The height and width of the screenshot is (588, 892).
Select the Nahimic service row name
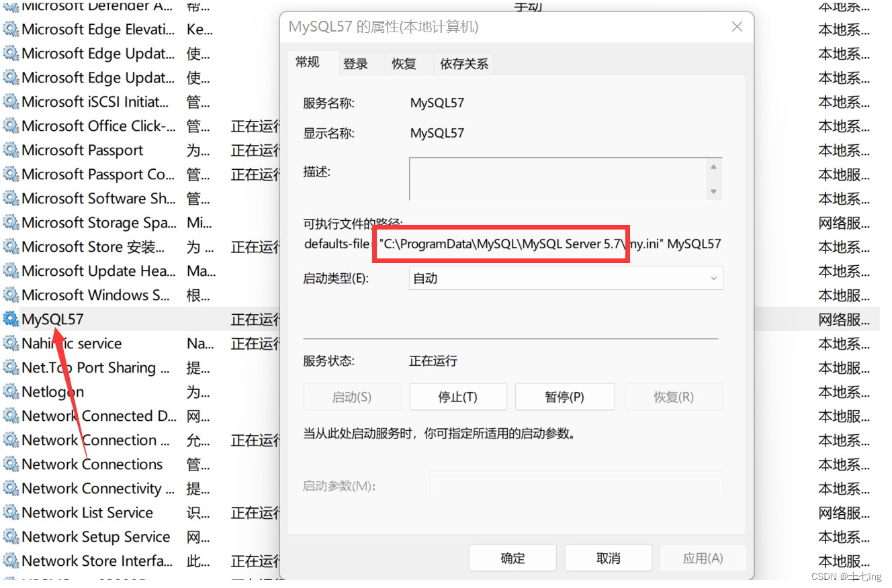(x=72, y=344)
